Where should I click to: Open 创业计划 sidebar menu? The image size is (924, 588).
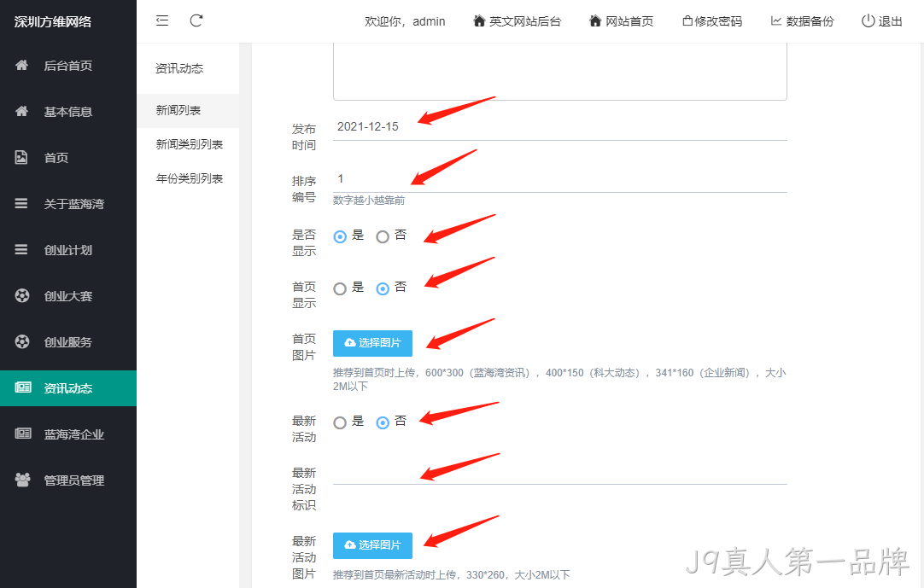[68, 250]
